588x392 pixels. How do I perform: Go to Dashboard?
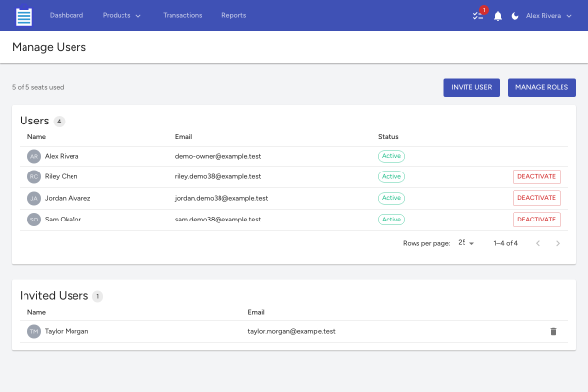click(67, 16)
